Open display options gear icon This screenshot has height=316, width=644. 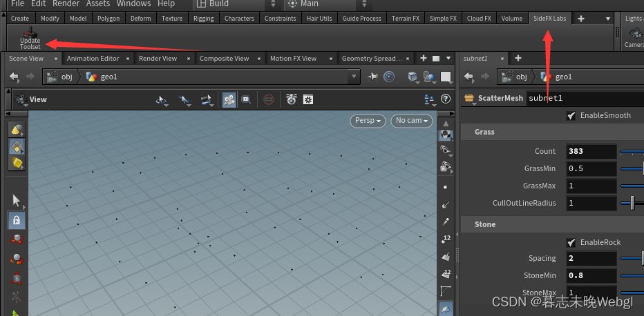click(308, 99)
